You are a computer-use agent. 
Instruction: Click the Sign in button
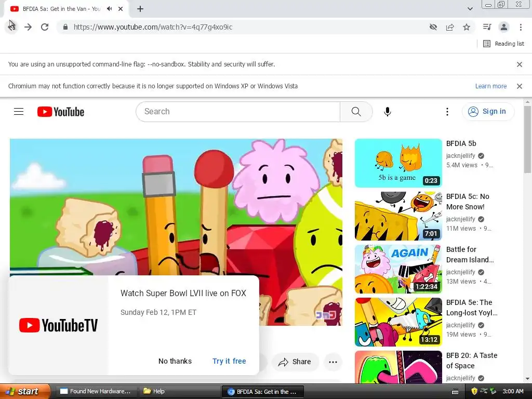click(x=488, y=112)
